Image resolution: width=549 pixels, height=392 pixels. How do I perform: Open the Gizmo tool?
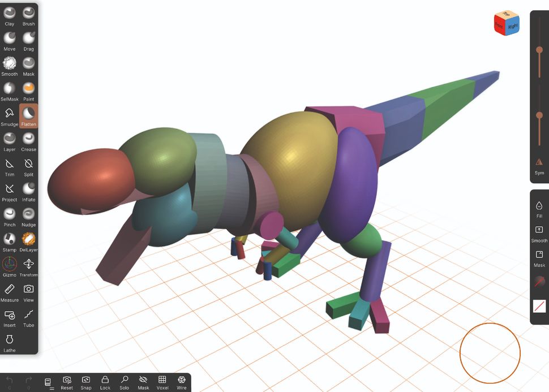coord(9,265)
